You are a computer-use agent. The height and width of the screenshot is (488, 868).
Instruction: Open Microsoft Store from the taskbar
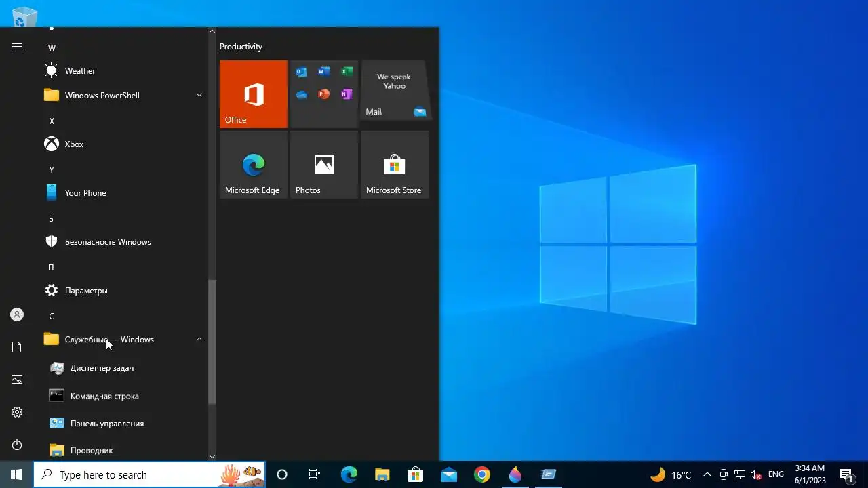pyautogui.click(x=415, y=474)
